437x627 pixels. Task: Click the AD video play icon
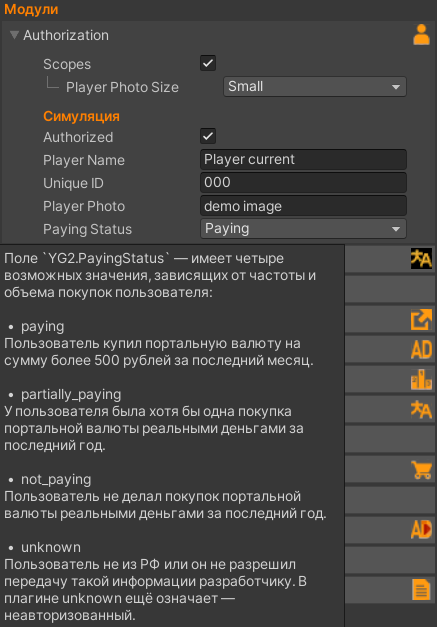pyautogui.click(x=421, y=530)
